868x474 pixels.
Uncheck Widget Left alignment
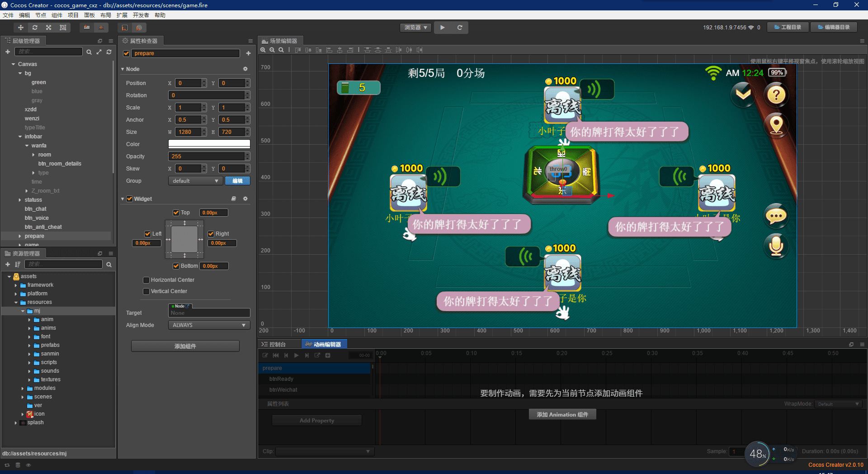point(147,234)
